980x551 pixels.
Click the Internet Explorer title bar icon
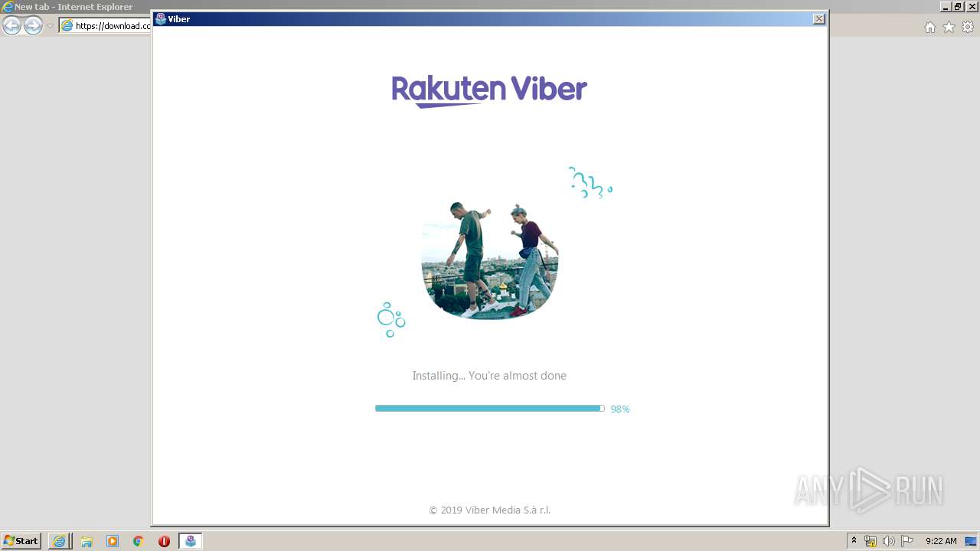click(8, 6)
